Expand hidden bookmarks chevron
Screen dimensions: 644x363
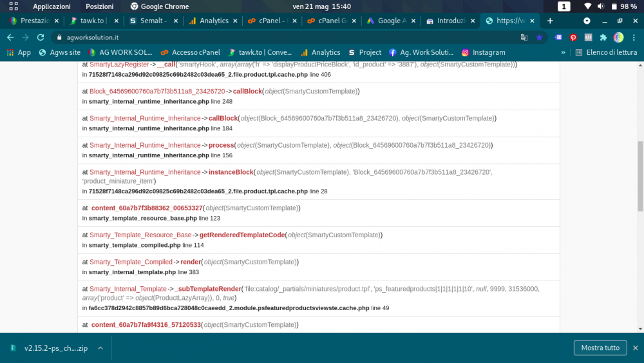(x=563, y=53)
